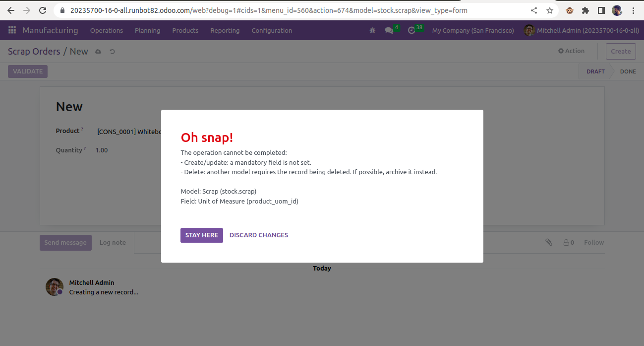Click the Mitchell Admin name in the chatter
The image size is (644, 346).
click(92, 282)
